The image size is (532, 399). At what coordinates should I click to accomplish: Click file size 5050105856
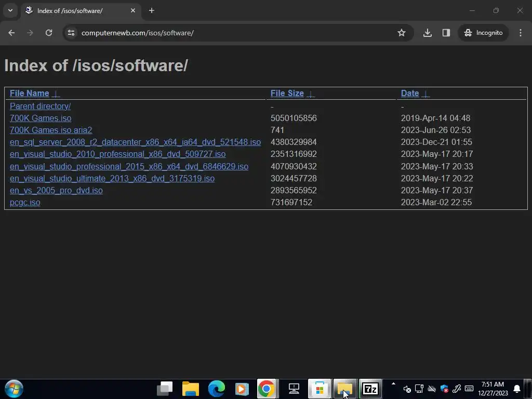tap(294, 118)
